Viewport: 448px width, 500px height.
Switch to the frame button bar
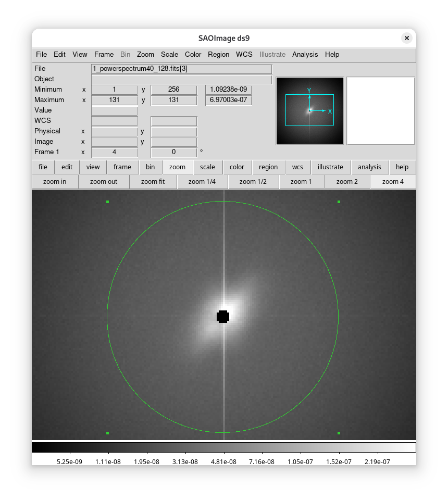pos(122,167)
